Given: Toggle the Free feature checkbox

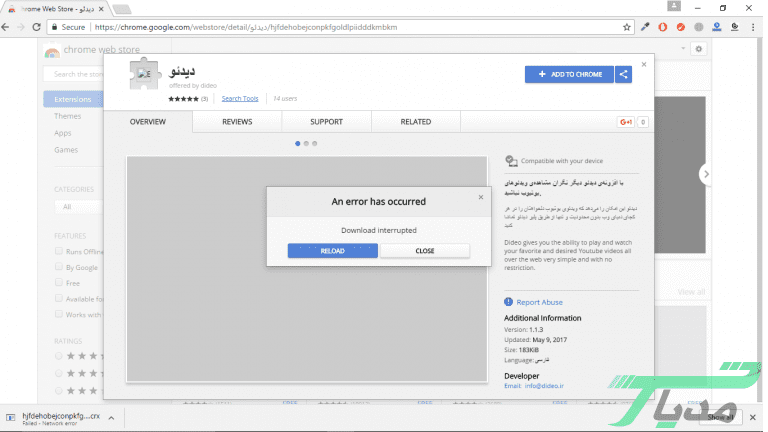Looking at the screenshot, I should point(59,283).
